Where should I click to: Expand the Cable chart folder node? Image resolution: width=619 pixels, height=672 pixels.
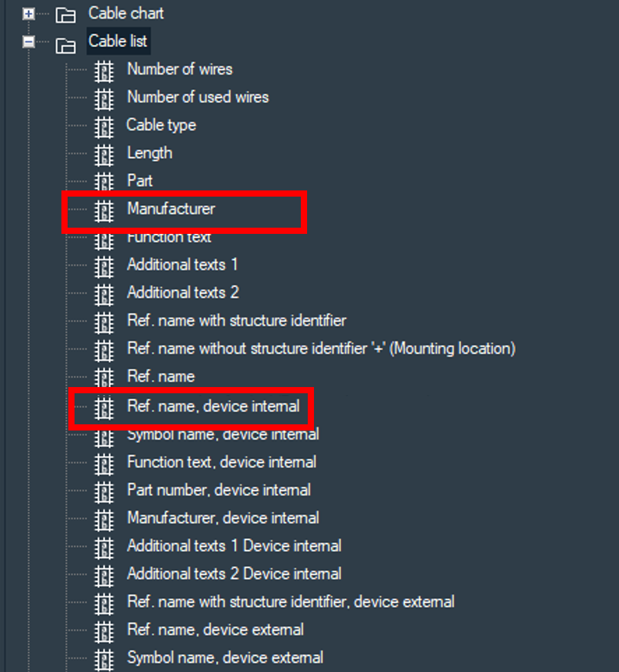point(28,14)
